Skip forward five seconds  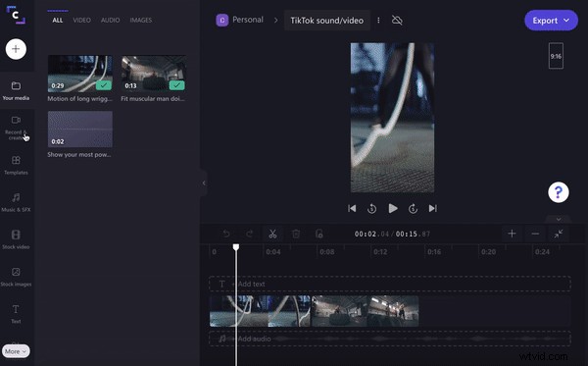pyautogui.click(x=413, y=208)
